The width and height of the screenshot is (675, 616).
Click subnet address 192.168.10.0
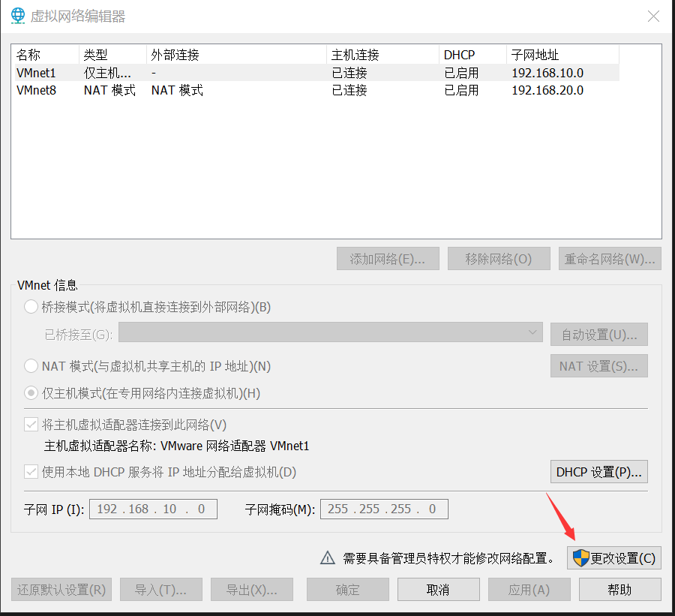[547, 73]
